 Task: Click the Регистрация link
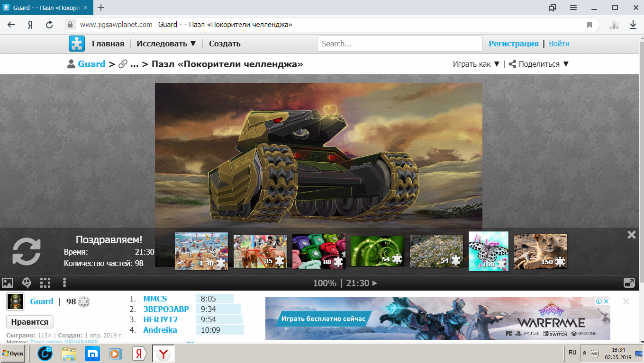coord(514,44)
